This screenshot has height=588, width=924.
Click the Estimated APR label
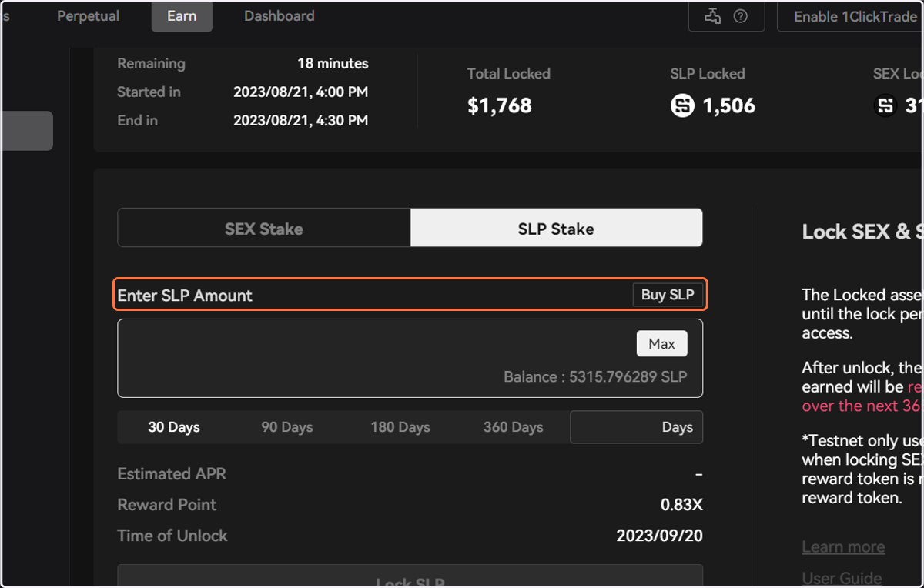[x=172, y=474]
